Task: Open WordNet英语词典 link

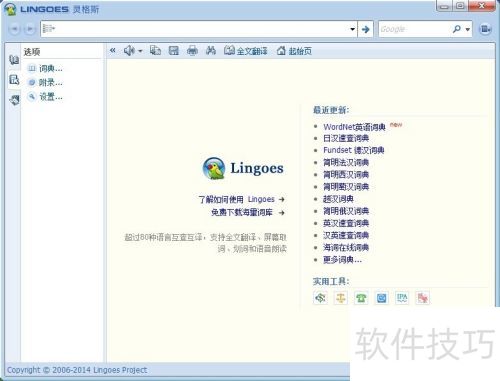Action: coord(354,127)
